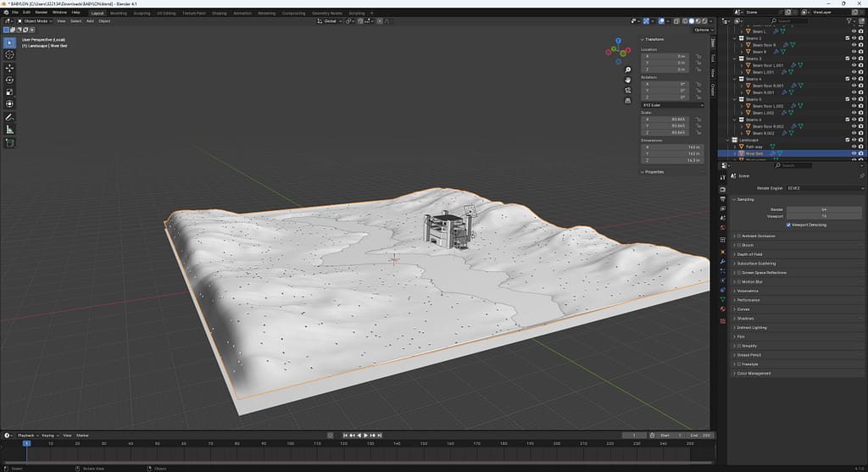
Task: Expand the Color Management panel
Action: coord(753,374)
